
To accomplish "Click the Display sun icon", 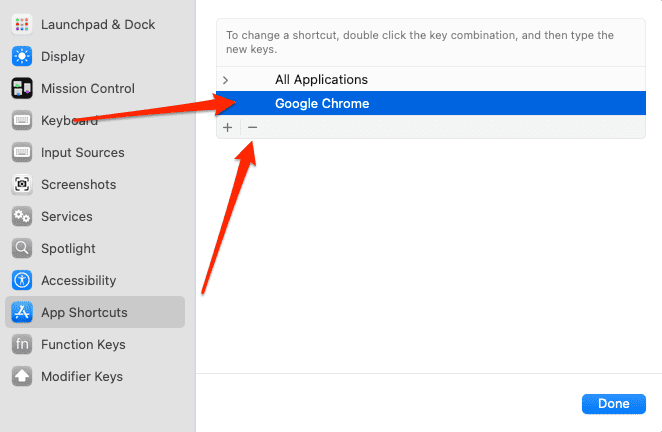I will [22, 56].
